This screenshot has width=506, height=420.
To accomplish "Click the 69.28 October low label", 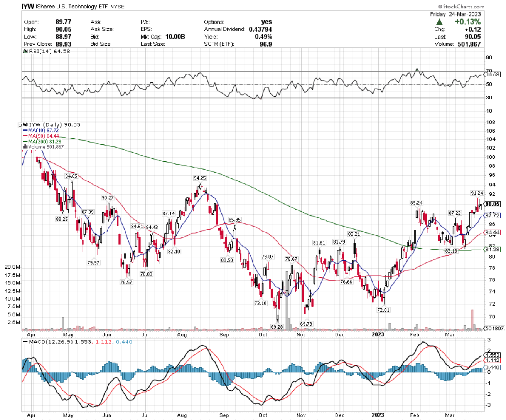I will tap(277, 326).
